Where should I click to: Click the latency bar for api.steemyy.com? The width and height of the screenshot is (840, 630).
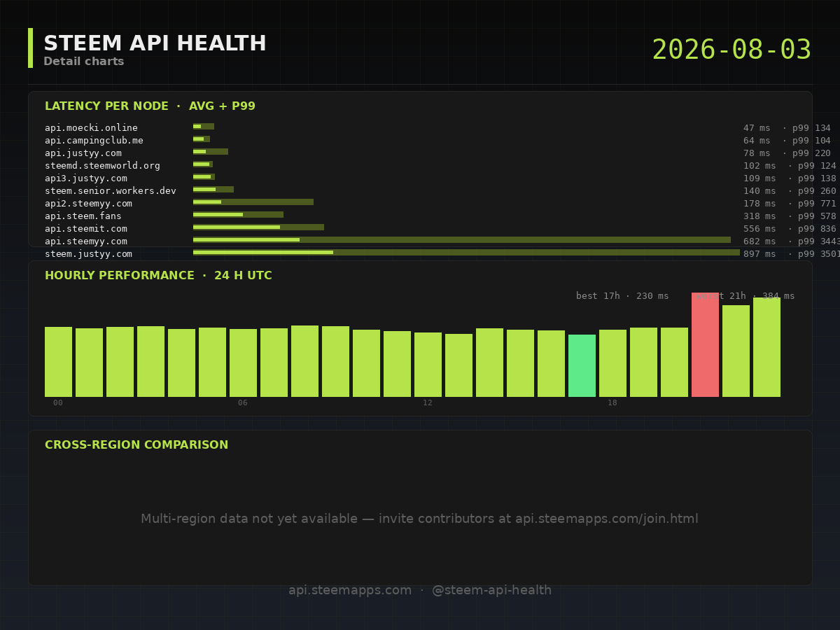462,240
